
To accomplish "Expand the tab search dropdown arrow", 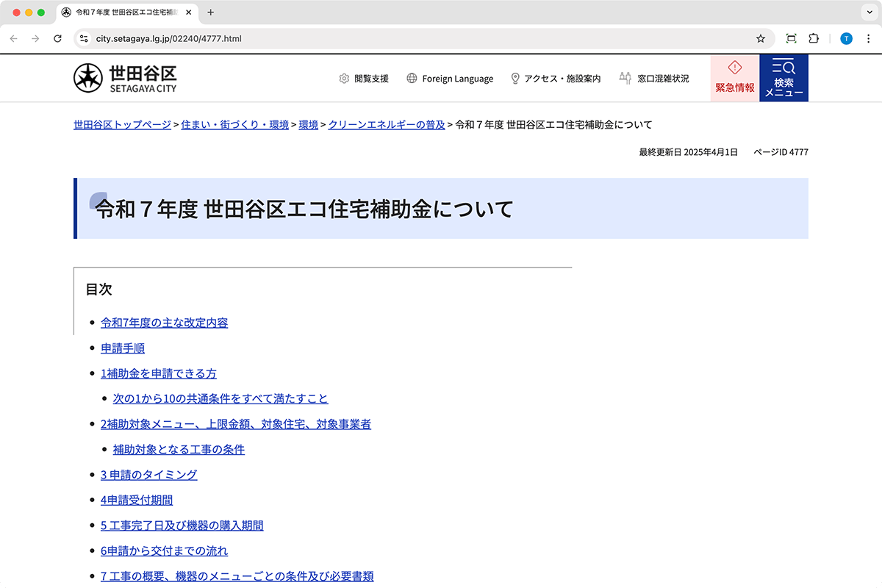I will pos(868,12).
